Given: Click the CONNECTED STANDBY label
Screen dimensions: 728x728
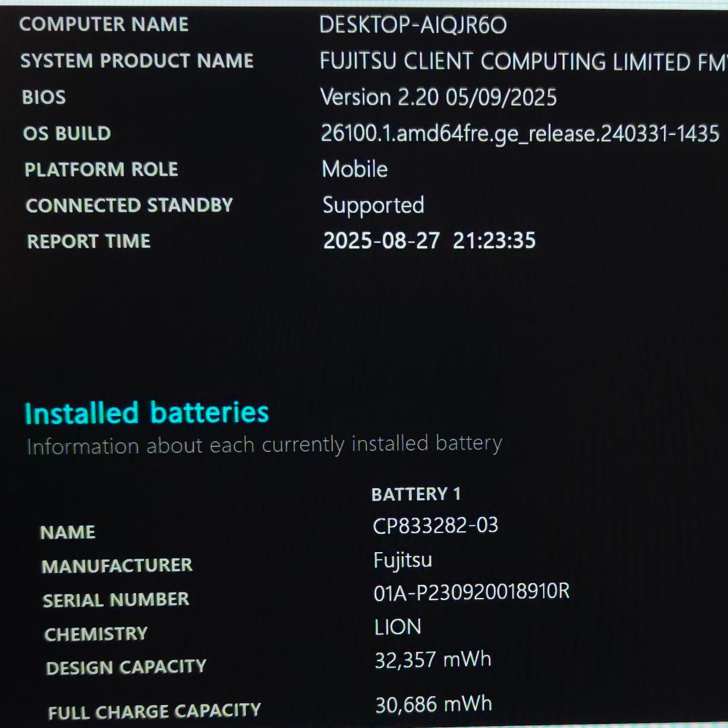Looking at the screenshot, I should coord(129,206).
